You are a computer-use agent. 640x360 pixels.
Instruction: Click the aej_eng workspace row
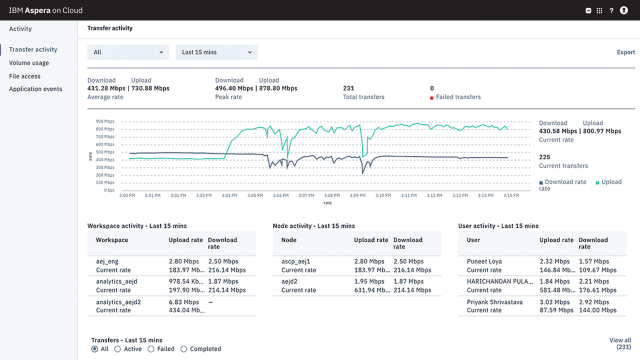point(171,266)
